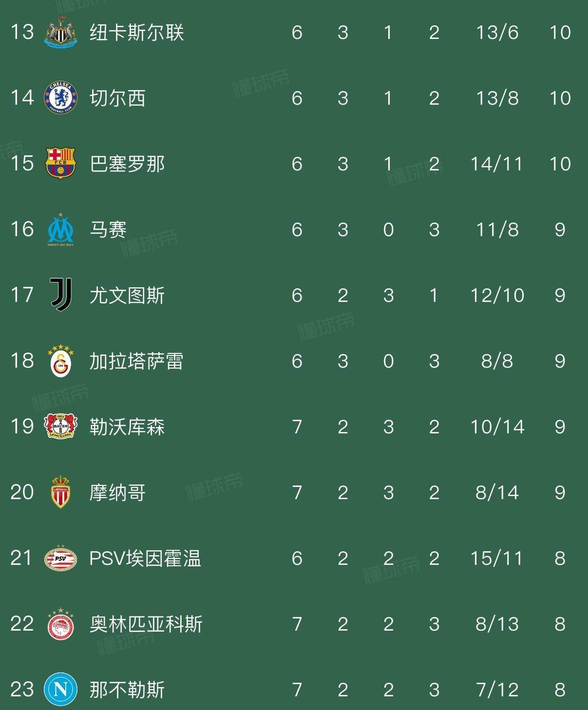Click 勒沃库森 goals value 10/14

coord(497,427)
